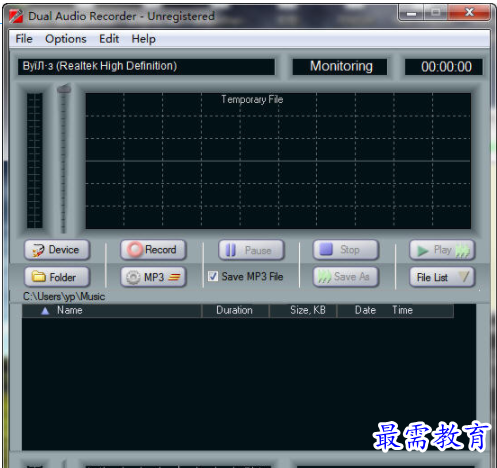This screenshot has width=497, height=468.
Task: Open the Help menu
Action: click(143, 39)
